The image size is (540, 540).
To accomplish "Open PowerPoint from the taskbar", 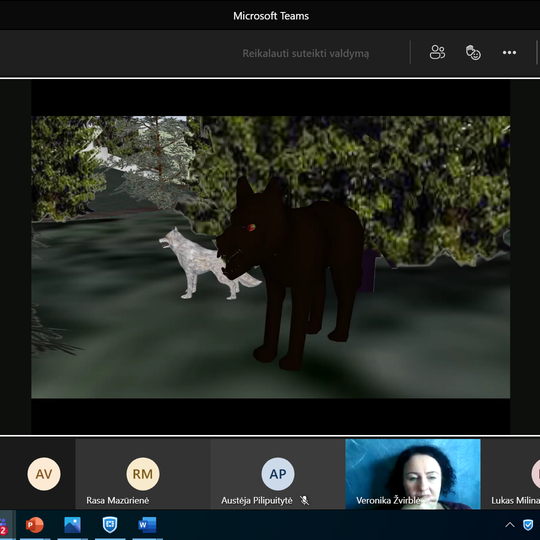I will click(34, 525).
